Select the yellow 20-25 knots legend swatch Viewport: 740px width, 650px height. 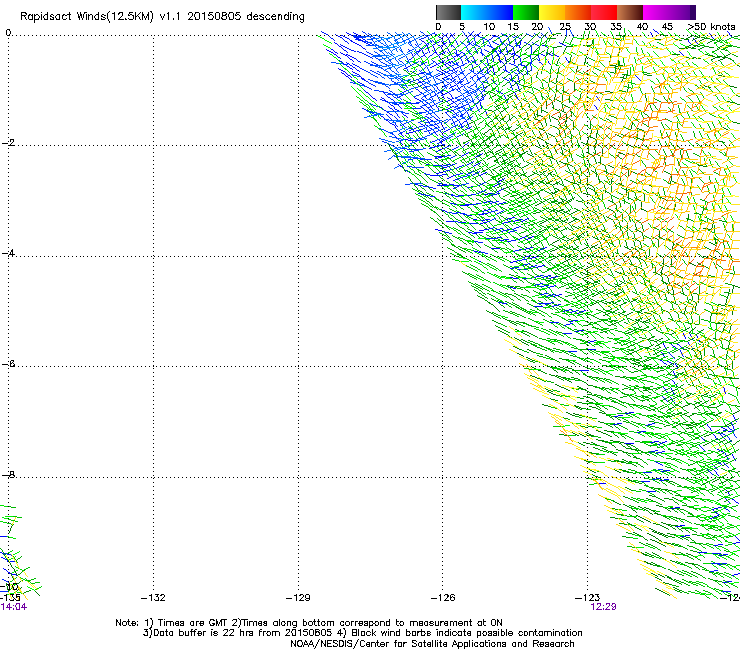(552, 12)
